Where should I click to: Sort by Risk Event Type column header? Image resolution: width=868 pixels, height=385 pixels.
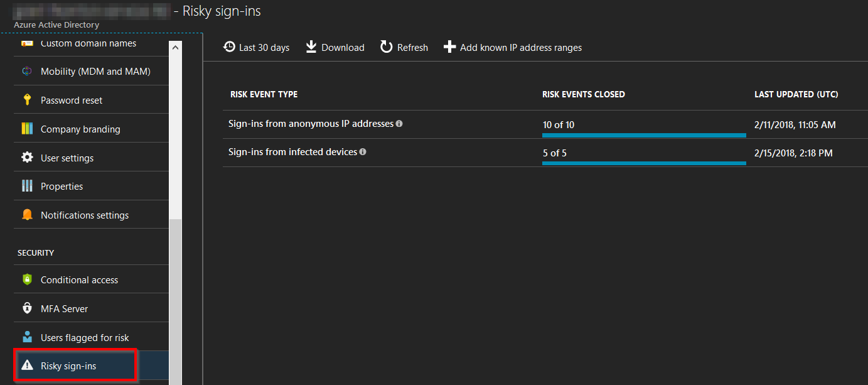264,94
